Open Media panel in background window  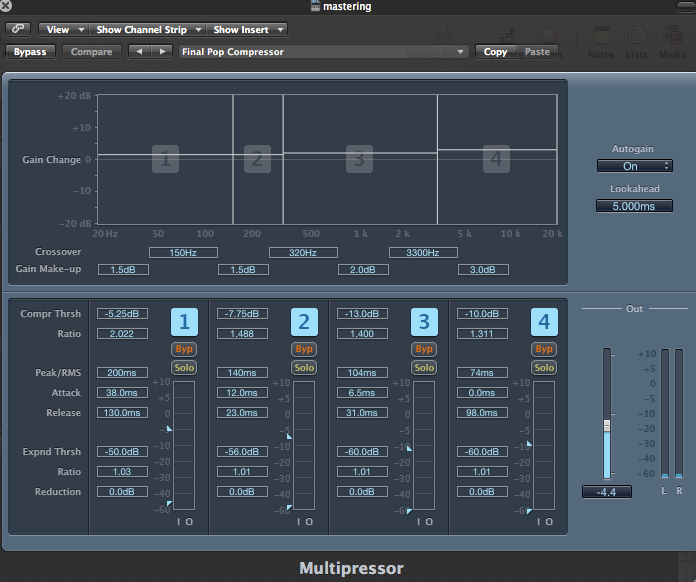[x=672, y=43]
